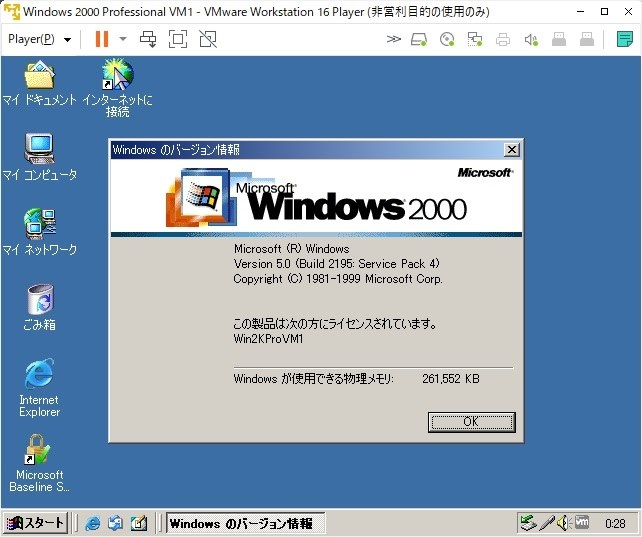Image resolution: width=642 pixels, height=537 pixels.
Task: Click the network tray icon
Action: tap(529, 523)
